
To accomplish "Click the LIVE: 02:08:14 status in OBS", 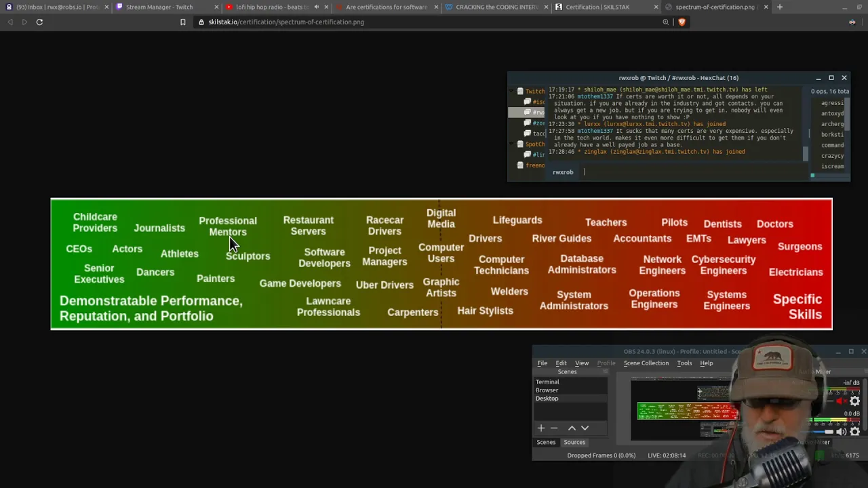I will tap(667, 455).
